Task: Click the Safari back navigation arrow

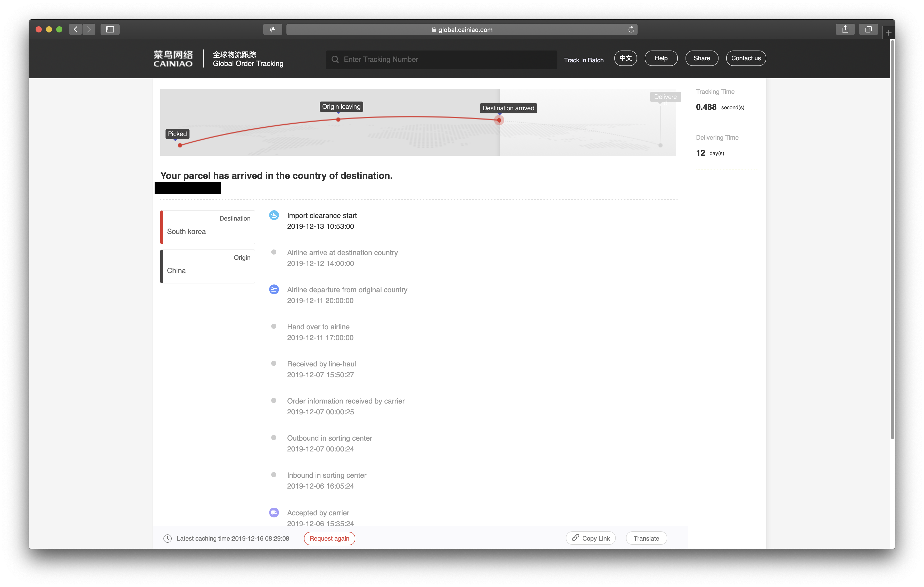Action: coord(76,30)
